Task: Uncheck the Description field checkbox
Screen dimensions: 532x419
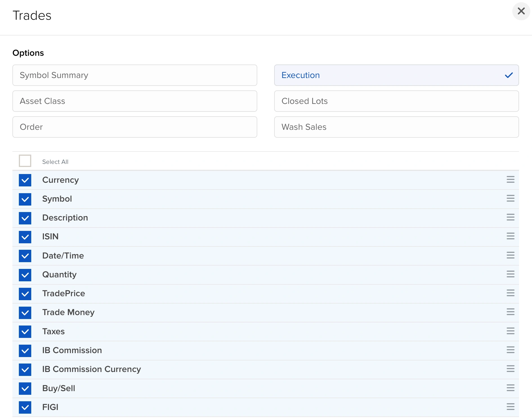Action: click(25, 218)
